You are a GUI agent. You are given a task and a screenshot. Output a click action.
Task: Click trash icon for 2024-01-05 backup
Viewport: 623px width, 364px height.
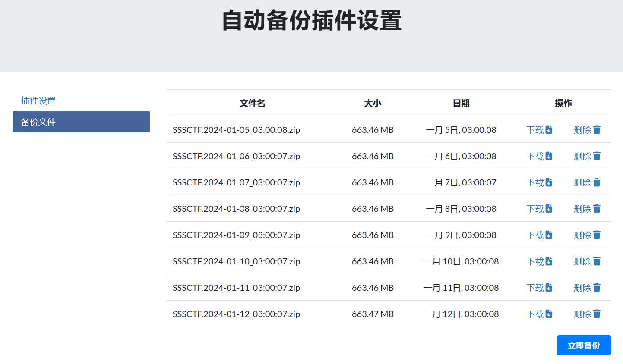click(597, 130)
